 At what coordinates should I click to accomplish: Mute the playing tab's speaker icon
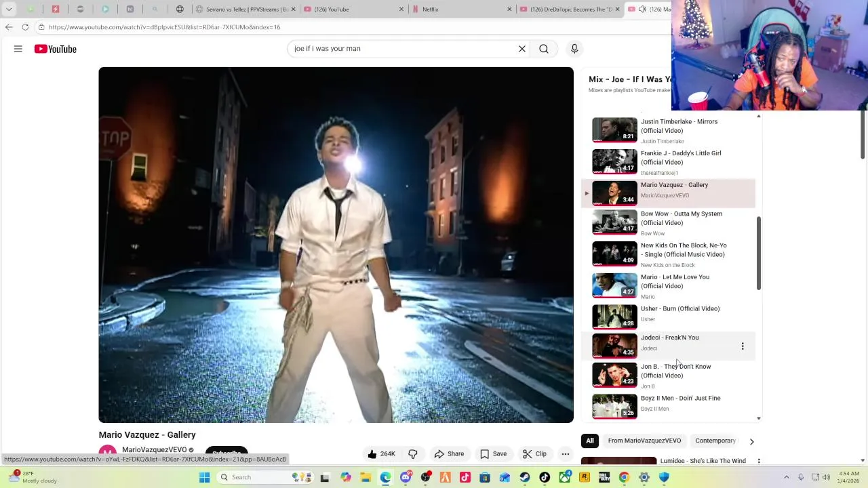(642, 9)
